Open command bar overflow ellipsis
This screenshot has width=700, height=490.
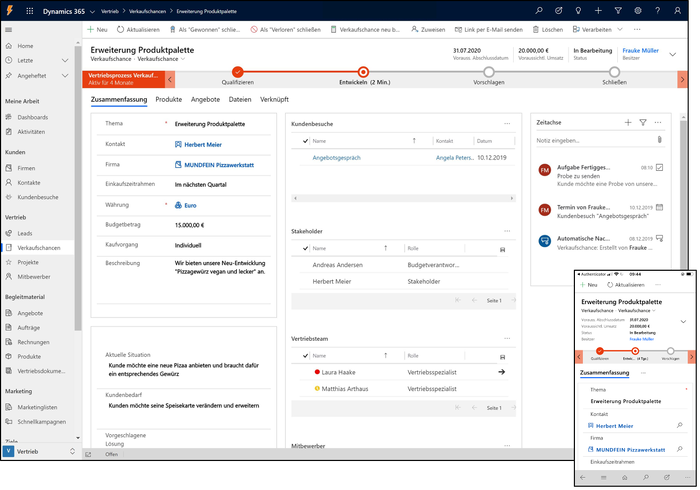tap(637, 29)
